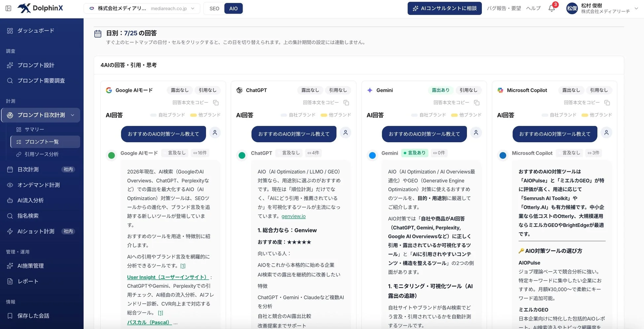Switch to AIO mode

[233, 9]
